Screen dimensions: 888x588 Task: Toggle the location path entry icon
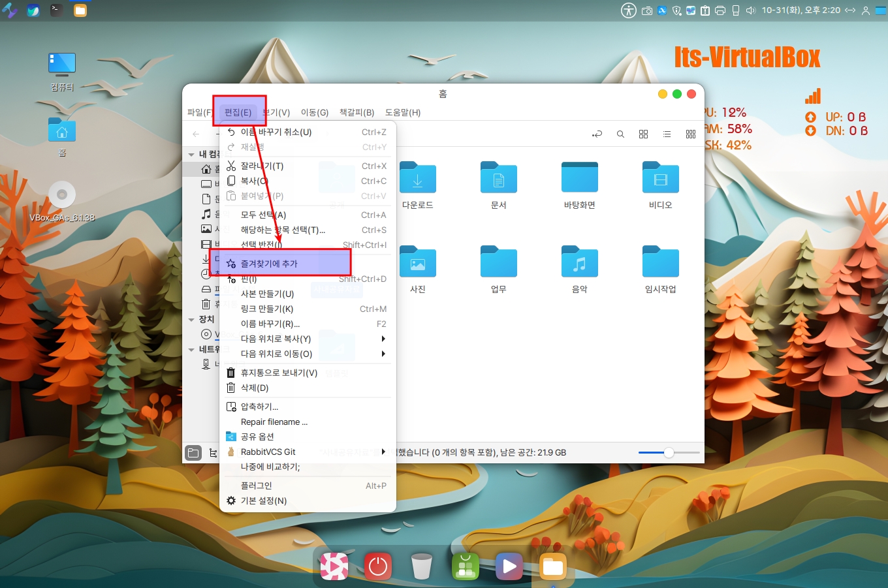tap(597, 134)
